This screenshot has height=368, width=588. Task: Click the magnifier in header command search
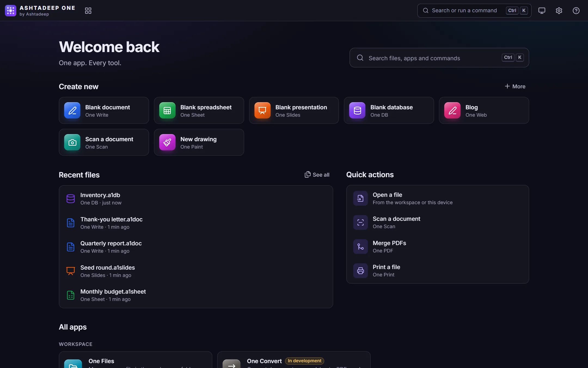pyautogui.click(x=425, y=11)
